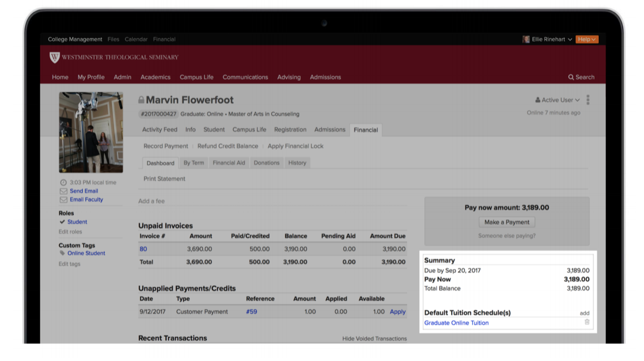Open the Financial Aid tab
Viewport: 644px width, 361px height.
228,163
